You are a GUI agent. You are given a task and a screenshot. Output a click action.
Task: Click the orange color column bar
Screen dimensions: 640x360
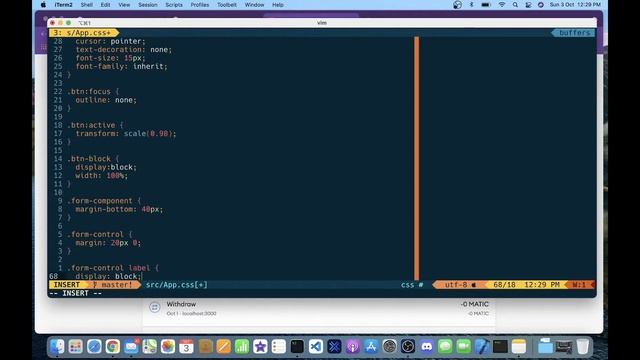tap(417, 158)
